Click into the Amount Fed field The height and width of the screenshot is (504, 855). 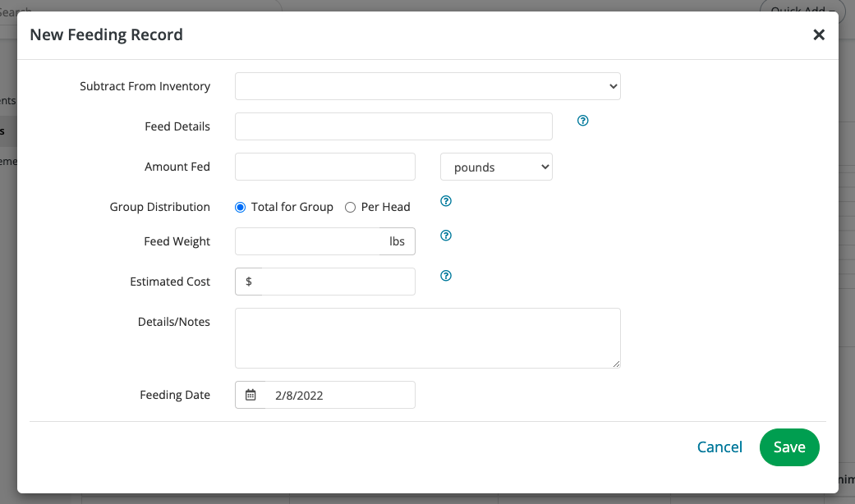(325, 167)
